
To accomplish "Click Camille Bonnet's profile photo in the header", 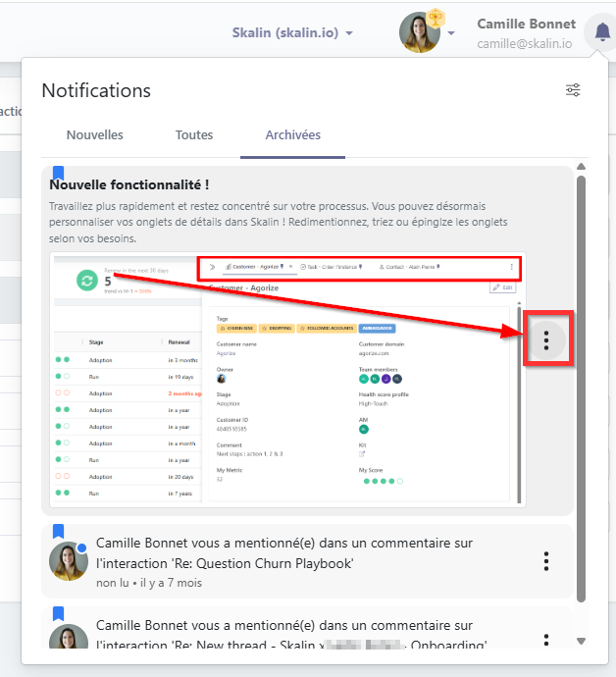I will 419,32.
